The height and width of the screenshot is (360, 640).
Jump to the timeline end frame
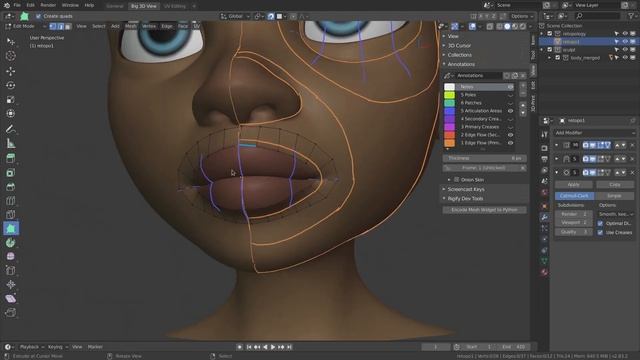(289, 347)
